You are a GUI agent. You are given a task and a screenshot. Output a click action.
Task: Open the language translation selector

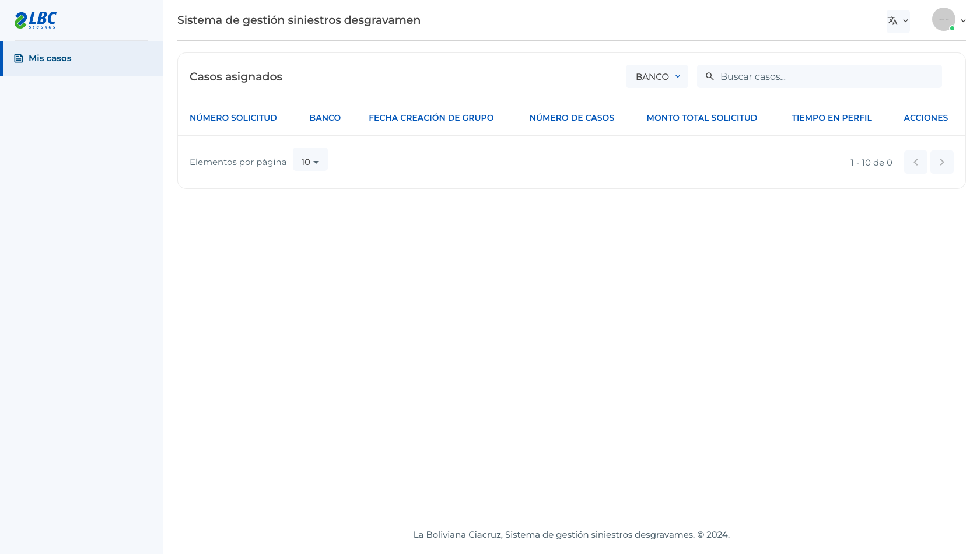coord(898,21)
